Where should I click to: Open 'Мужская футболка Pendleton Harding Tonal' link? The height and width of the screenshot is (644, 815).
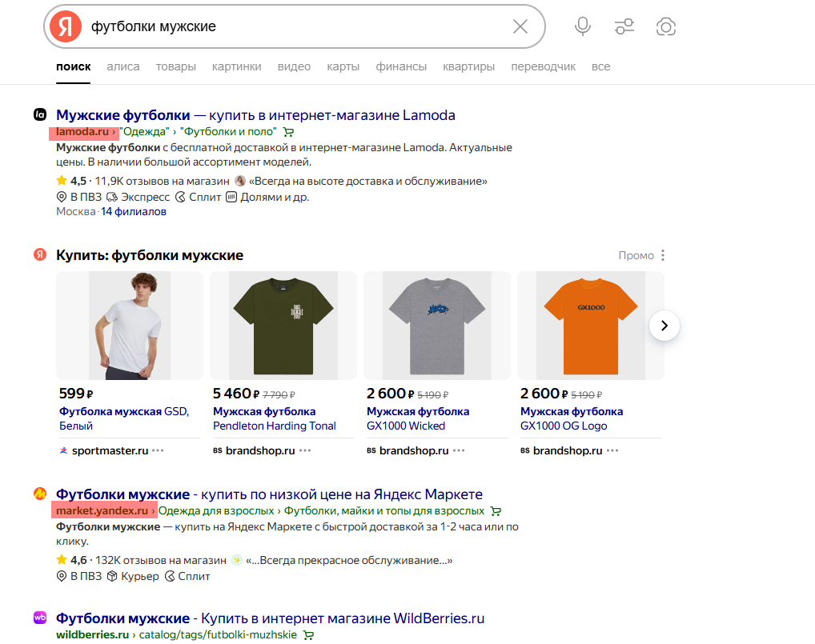[275, 418]
